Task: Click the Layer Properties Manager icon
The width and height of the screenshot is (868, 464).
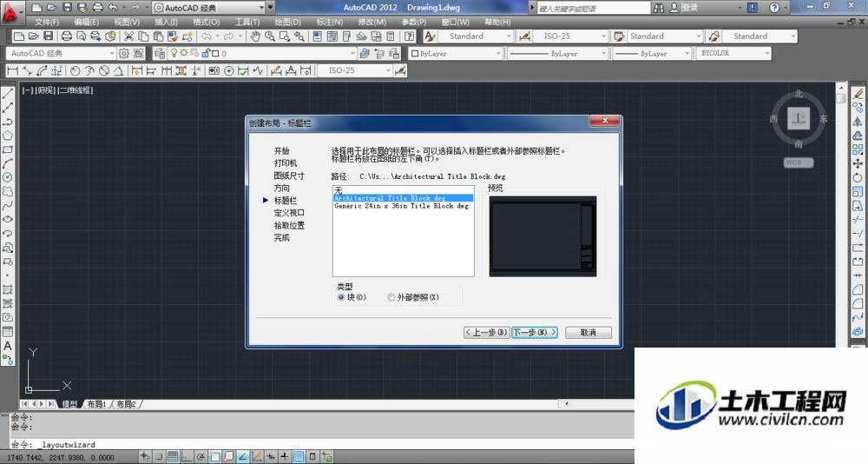Action: coord(160,53)
